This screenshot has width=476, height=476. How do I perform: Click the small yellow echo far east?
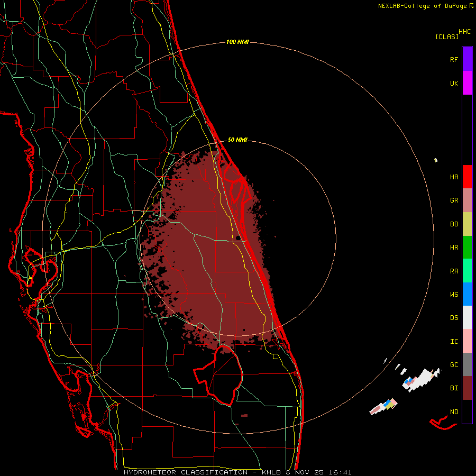[436, 160]
